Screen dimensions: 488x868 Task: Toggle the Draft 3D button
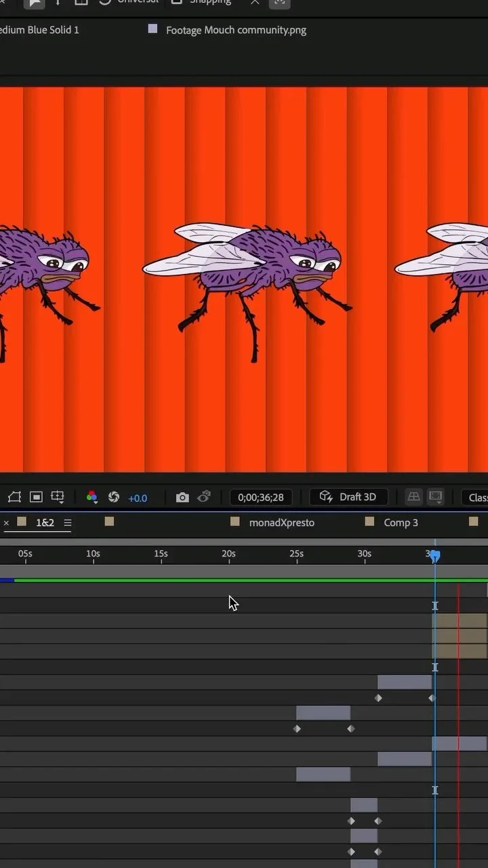tap(348, 497)
